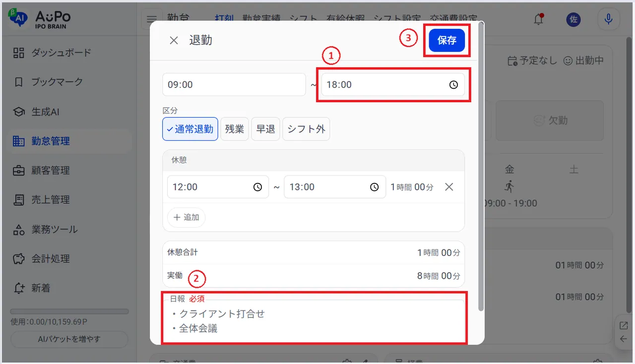Viewport: 635px width, 364px height.
Task: Switch to the 勤怠実績 tab
Action: pyautogui.click(x=261, y=18)
